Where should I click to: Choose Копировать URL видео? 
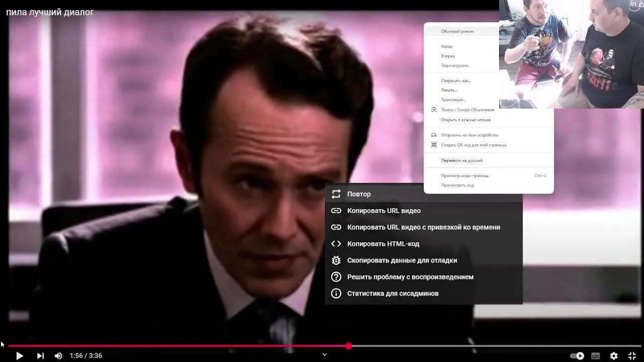point(424,211)
